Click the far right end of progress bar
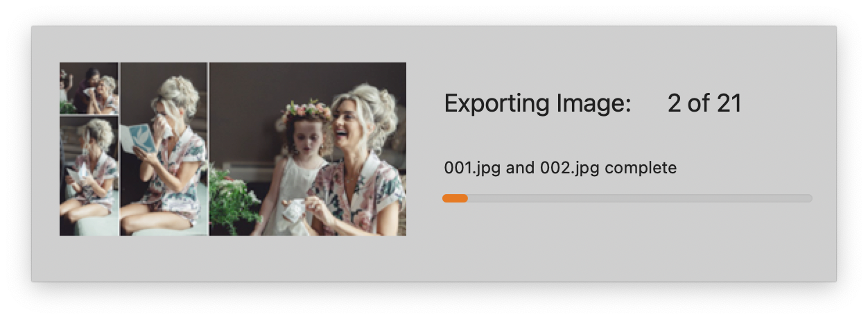The width and height of the screenshot is (868, 319). point(808,198)
